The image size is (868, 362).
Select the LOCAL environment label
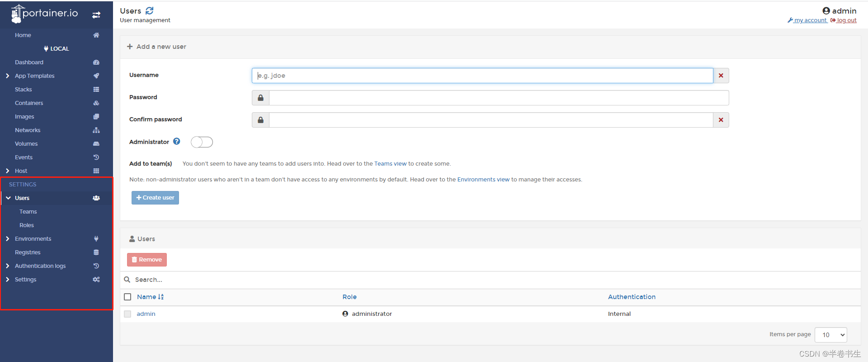[57, 49]
